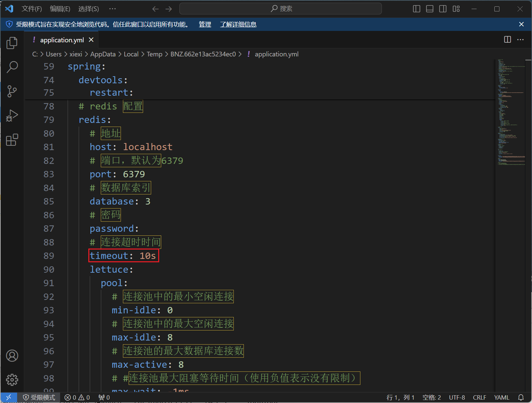532x403 pixels.
Task: Toggle the secondary side bar layout icon
Action: click(x=443, y=9)
